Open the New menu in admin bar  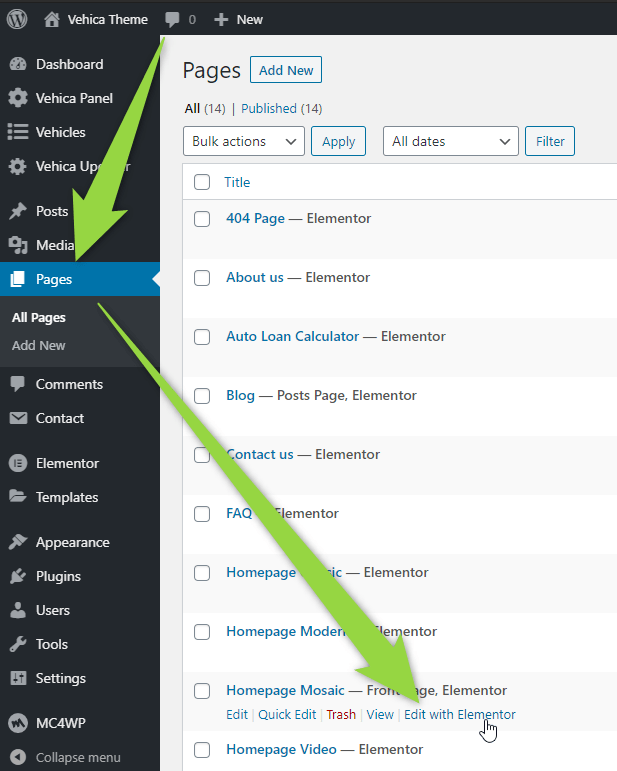[239, 19]
